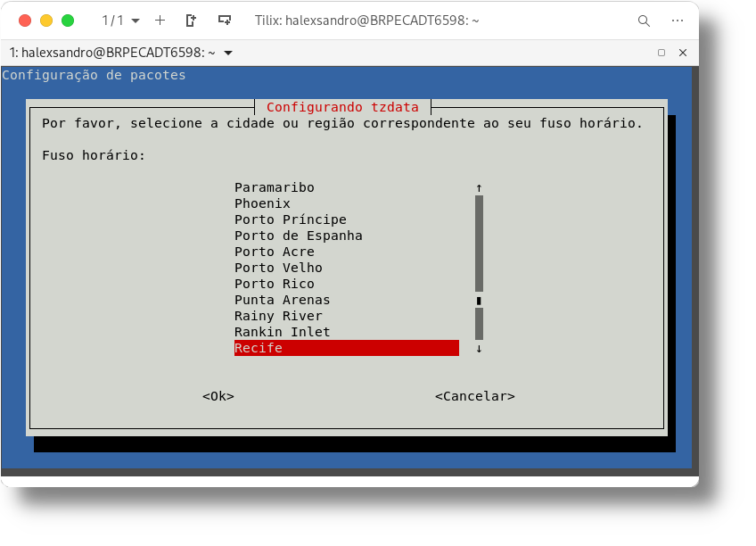
Task: Select Paramaribo in the timezone list
Action: (275, 187)
